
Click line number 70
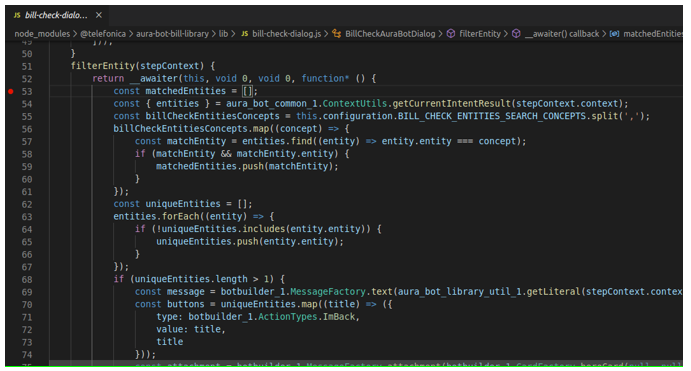pos(27,304)
